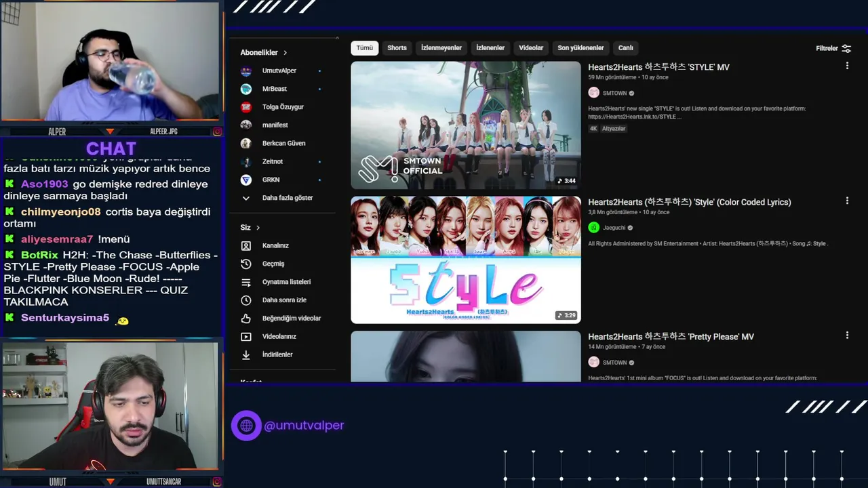The image size is (868, 488).
Task: Open Oynatma listeleri playlist icon
Action: tap(246, 282)
